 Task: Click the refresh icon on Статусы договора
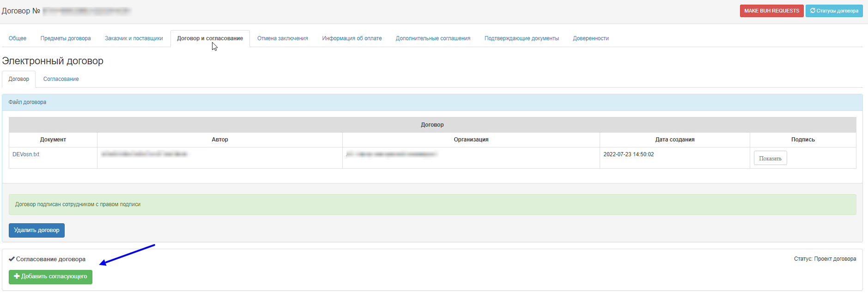coord(813,11)
